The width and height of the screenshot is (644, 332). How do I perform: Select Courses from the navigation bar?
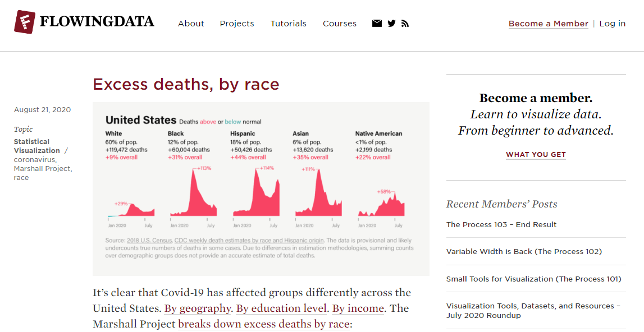pyautogui.click(x=340, y=24)
